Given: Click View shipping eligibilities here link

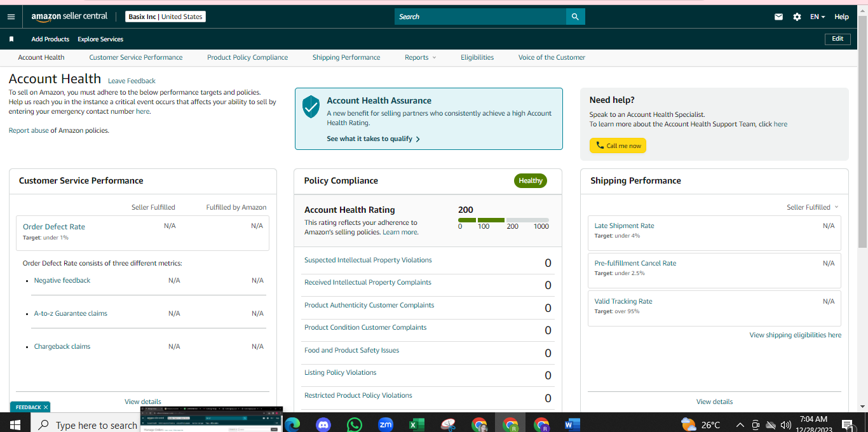Looking at the screenshot, I should (795, 335).
